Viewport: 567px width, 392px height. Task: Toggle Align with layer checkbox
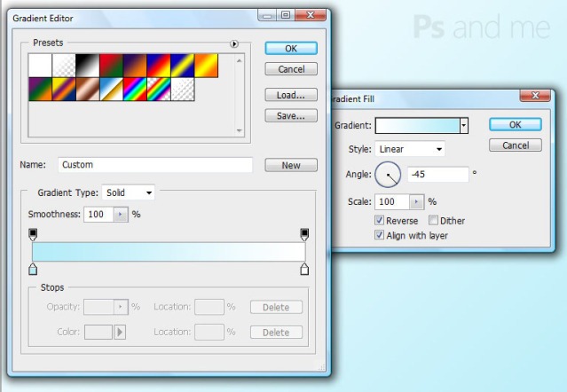pos(379,235)
